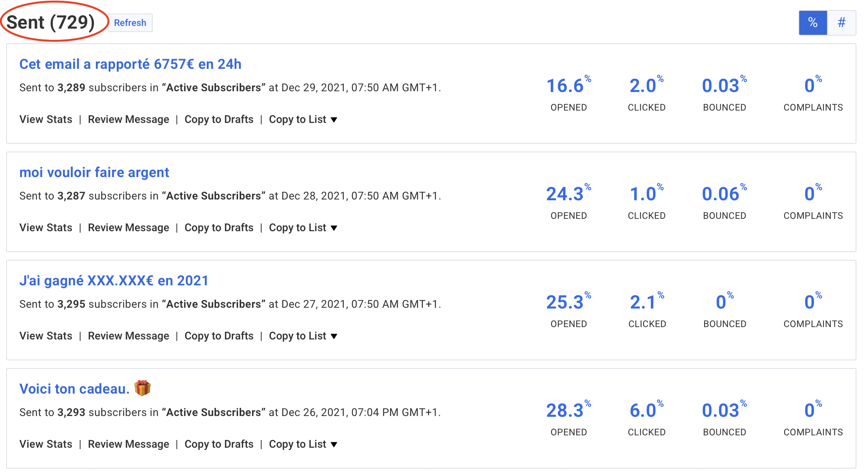Switch stats display to percentage mode
This screenshot has height=474, width=868.
pyautogui.click(x=813, y=23)
